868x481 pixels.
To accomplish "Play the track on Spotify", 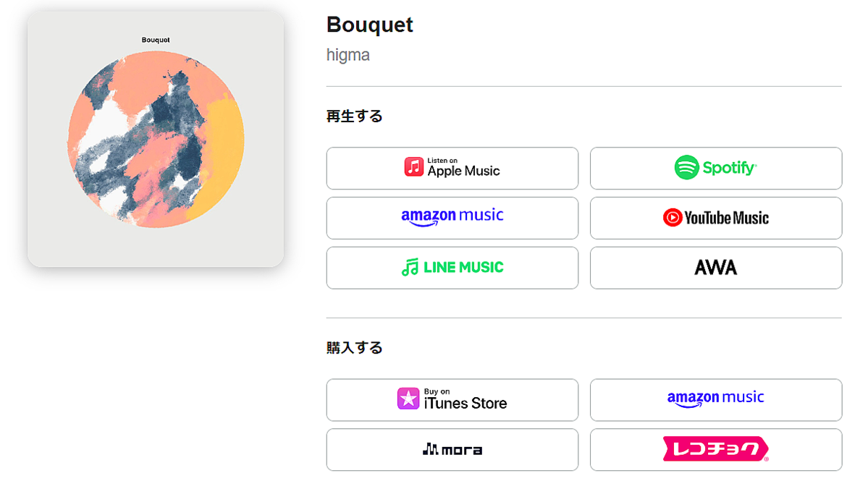I will point(715,168).
